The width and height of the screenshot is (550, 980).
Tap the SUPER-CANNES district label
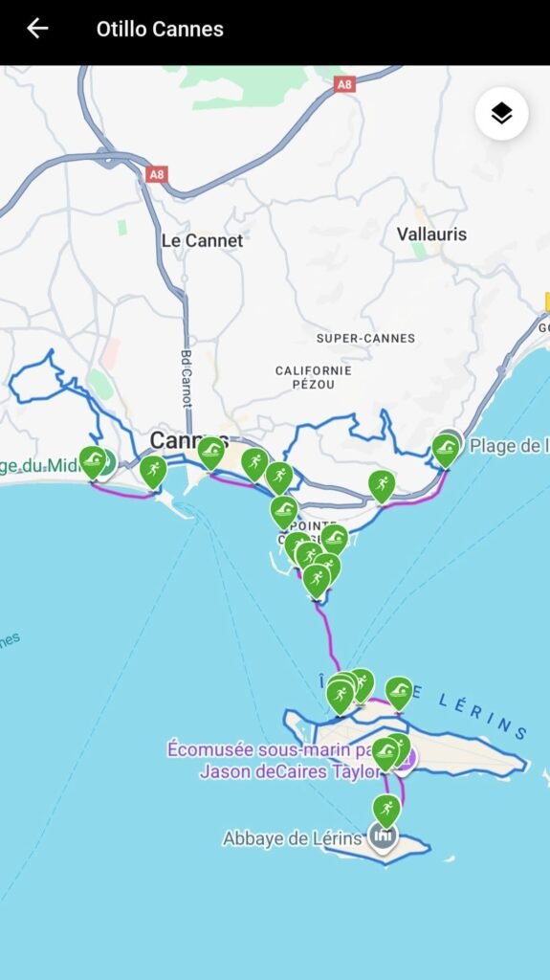coord(365,338)
